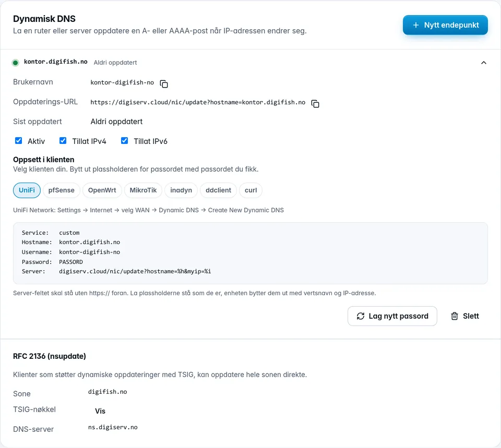The height and width of the screenshot is (448, 501).
Task: Disable the Tillat IPv6 checkbox
Action: click(x=125, y=141)
